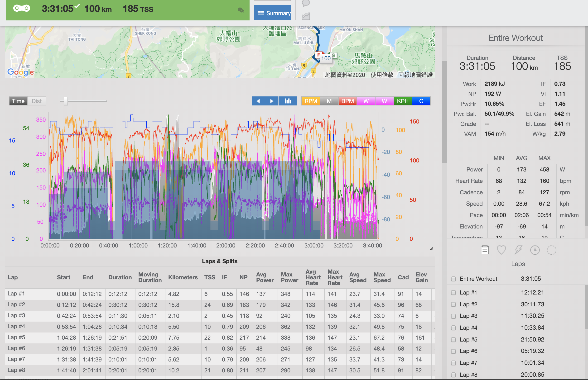Toggle the RPM cadence channel

click(x=310, y=101)
